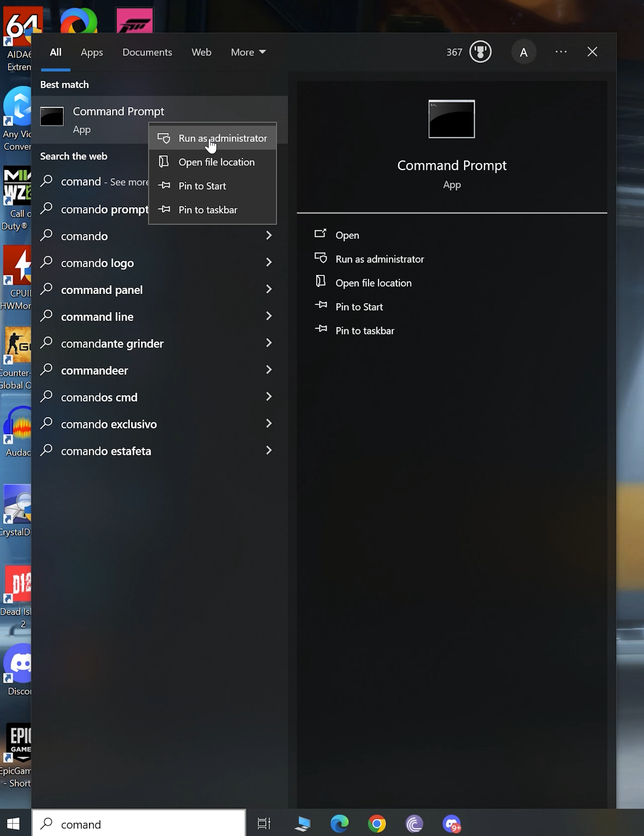
Task: Open Epic Games Launcher desktop shortcut
Action: coord(16,756)
